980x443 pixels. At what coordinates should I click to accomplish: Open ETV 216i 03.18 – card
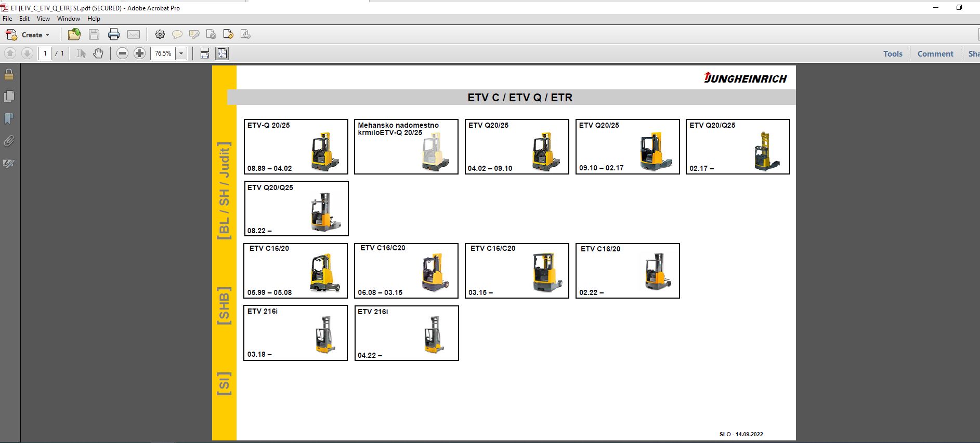click(x=295, y=332)
